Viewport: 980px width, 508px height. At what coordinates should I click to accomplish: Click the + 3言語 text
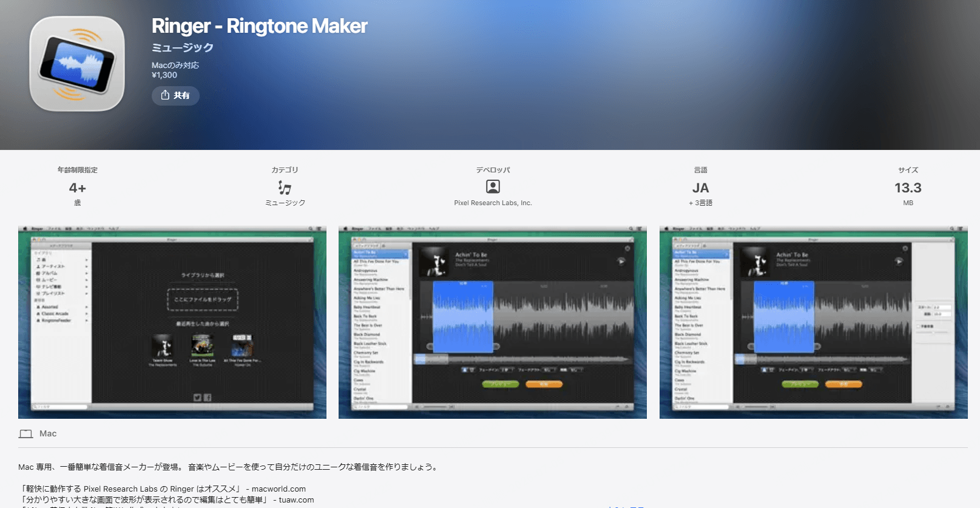tap(701, 203)
